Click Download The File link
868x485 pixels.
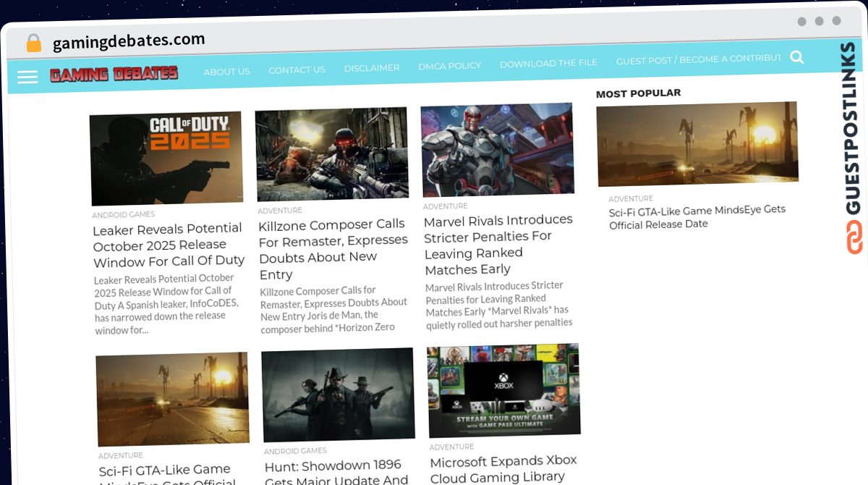click(x=548, y=63)
